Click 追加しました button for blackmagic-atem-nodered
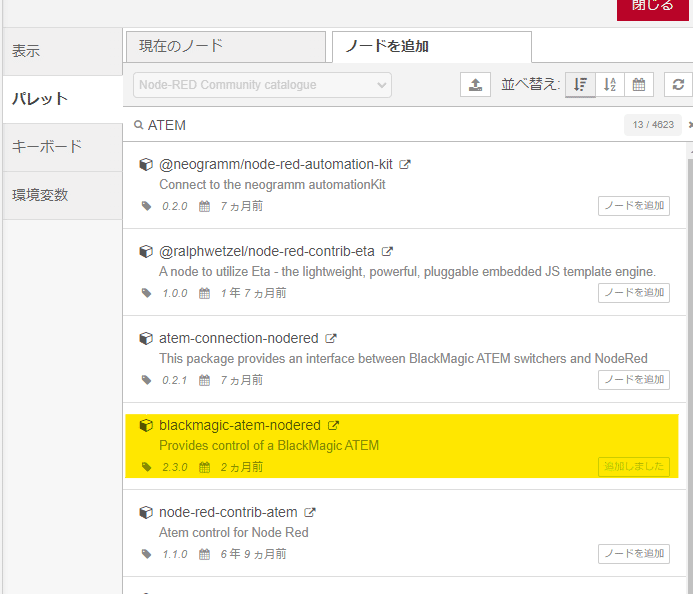This screenshot has width=693, height=594. tap(634, 467)
